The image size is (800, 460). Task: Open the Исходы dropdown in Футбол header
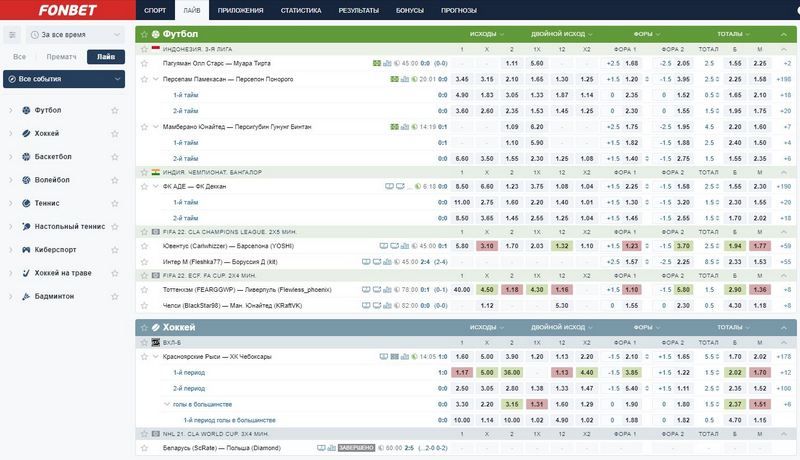pos(487,34)
